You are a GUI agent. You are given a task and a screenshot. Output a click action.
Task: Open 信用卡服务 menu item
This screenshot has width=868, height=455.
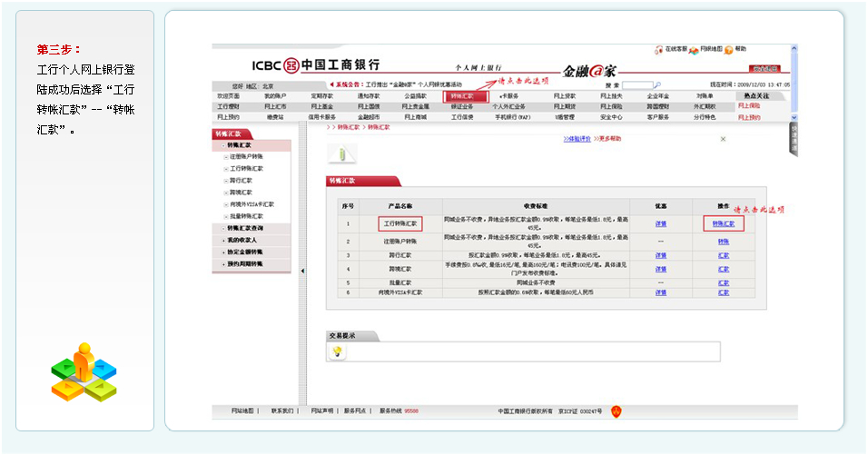pyautogui.click(x=322, y=117)
